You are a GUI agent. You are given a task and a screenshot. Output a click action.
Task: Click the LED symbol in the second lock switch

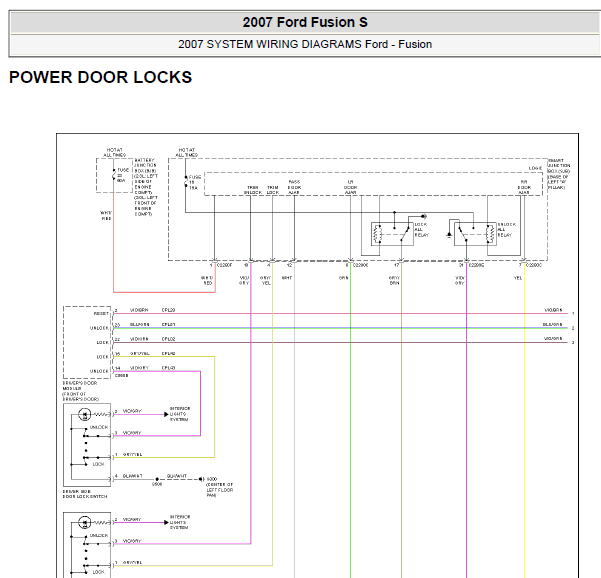84,522
